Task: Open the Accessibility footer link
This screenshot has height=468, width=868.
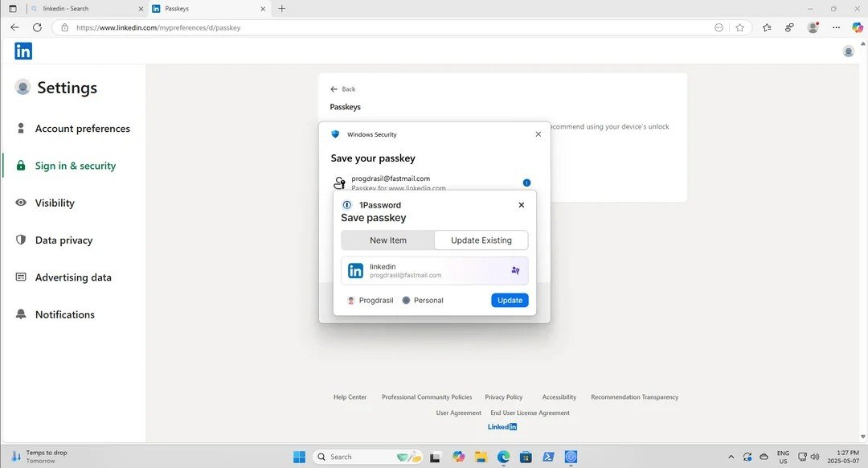Action: tap(559, 397)
